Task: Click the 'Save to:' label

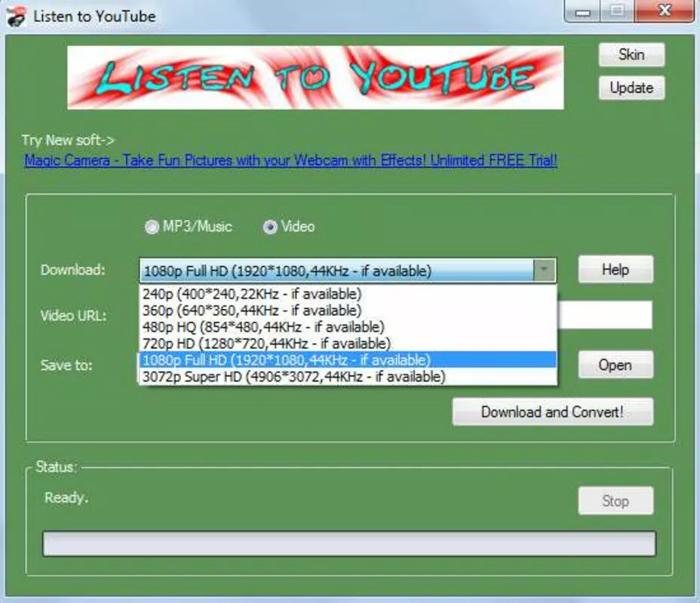Action: click(x=66, y=366)
